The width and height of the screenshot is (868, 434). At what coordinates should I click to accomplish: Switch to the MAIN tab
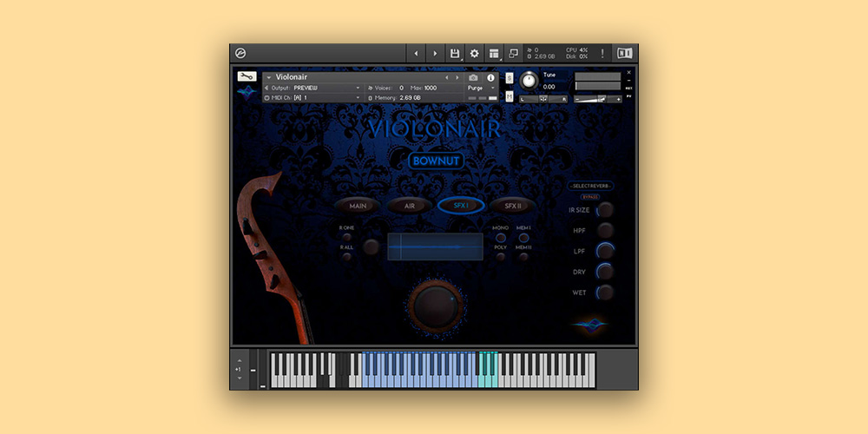point(357,206)
